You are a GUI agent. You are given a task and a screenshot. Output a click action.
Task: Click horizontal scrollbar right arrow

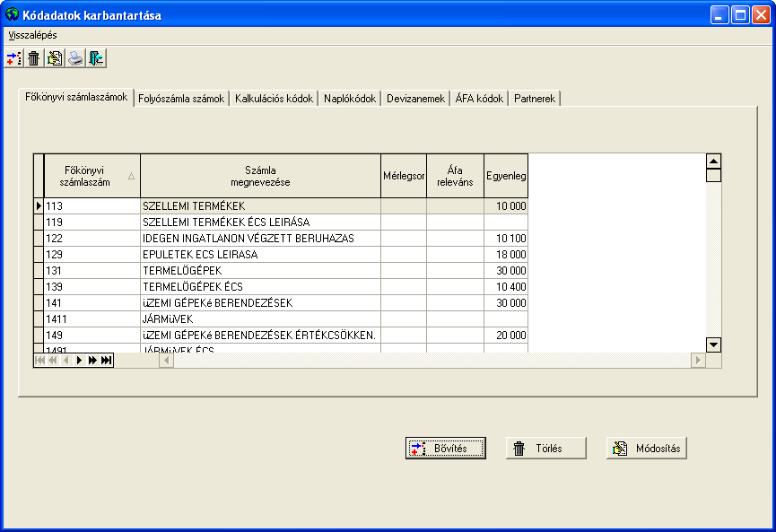[698, 361]
